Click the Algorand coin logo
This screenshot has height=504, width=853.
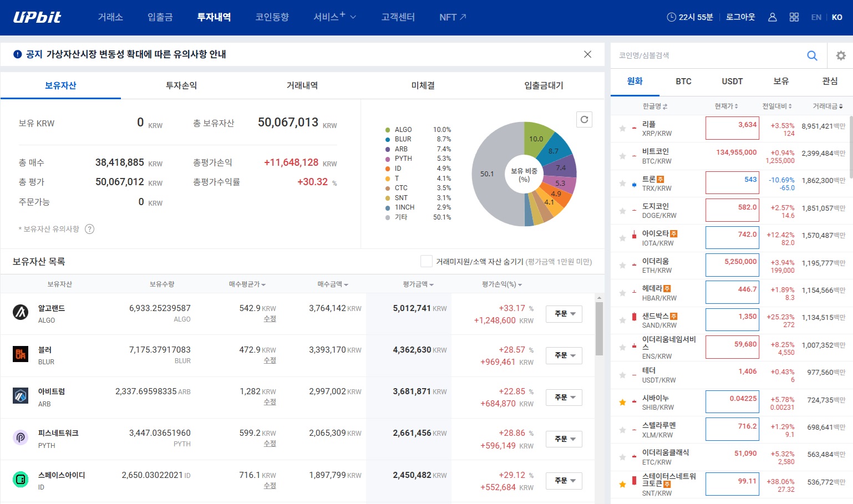21,312
